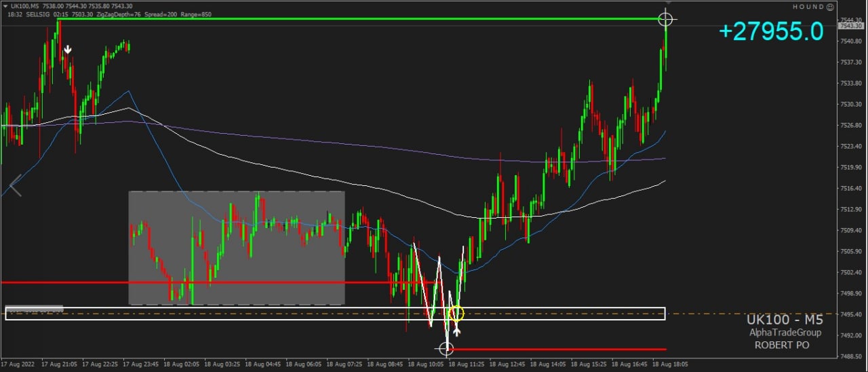Click the 18 Aug 14:05 time axis label
Viewport: 868px width, 372px height.
pos(547,364)
